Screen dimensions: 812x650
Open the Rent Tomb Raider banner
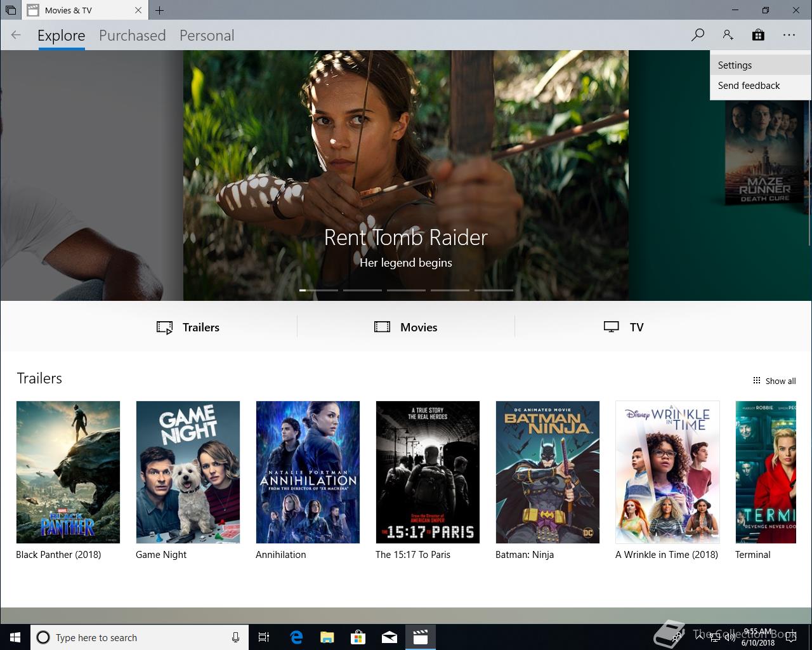pos(406,175)
